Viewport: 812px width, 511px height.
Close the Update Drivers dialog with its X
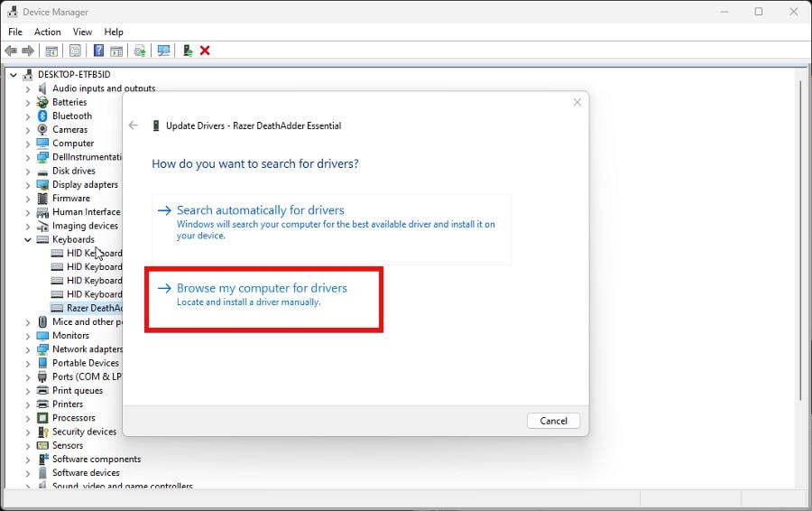(577, 103)
